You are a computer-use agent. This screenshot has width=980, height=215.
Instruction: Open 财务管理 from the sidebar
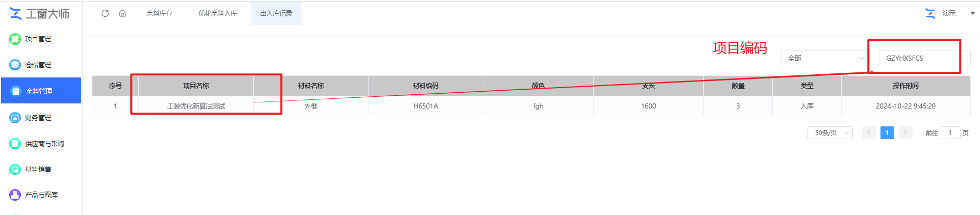click(x=38, y=118)
